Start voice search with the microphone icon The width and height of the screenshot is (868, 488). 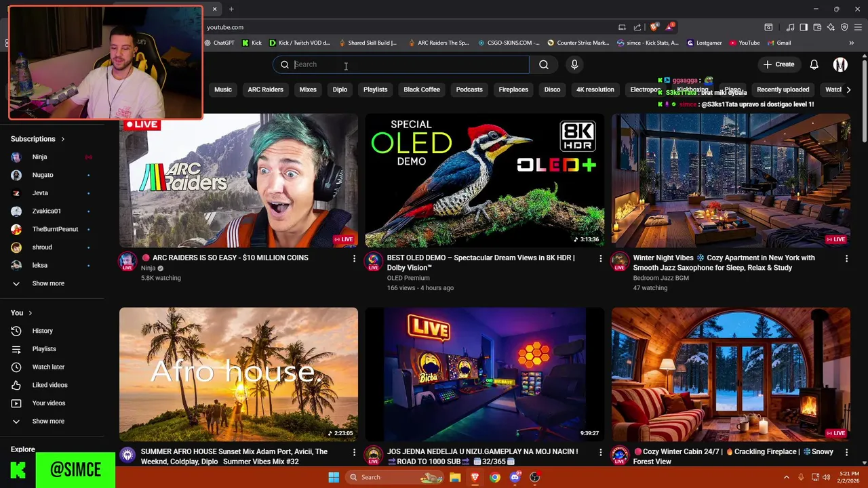click(574, 64)
